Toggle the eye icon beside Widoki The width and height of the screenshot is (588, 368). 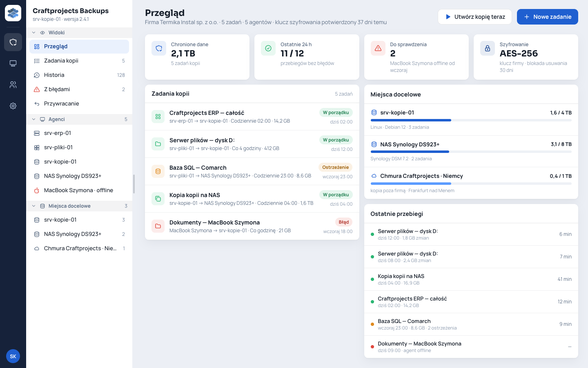coord(42,33)
